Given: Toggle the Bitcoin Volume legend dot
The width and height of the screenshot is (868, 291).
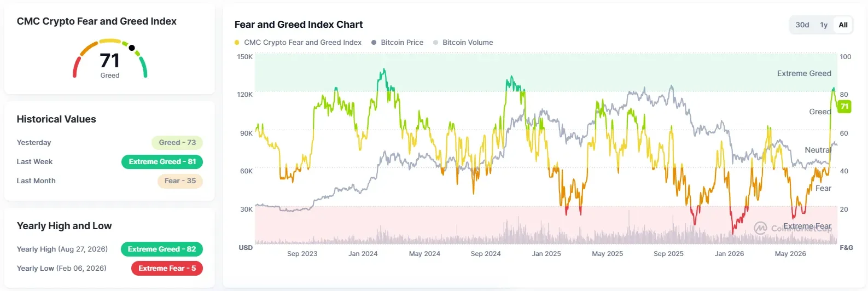Looking at the screenshot, I should pos(435,43).
